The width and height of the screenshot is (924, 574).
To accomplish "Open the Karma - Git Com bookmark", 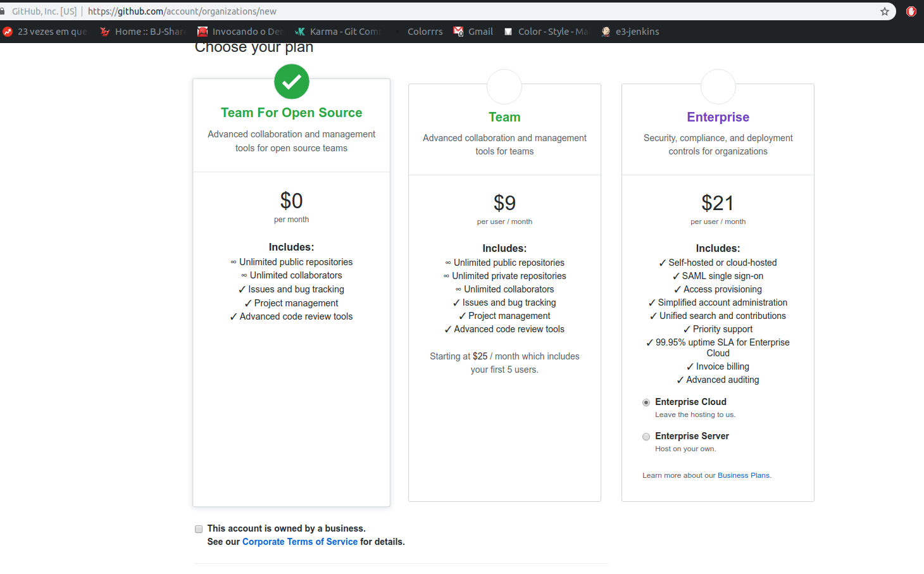I will (338, 32).
